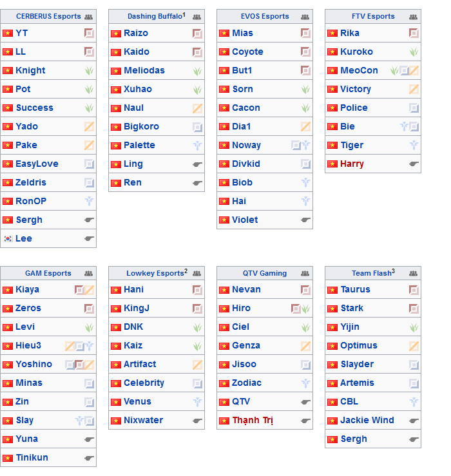The image size is (451, 476).
Task: Click the blue support icon beside Palette
Action: (x=197, y=146)
